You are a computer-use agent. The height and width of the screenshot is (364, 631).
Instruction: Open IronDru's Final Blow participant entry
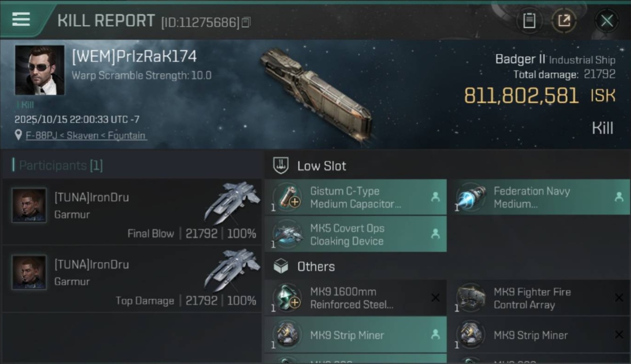coord(132,211)
